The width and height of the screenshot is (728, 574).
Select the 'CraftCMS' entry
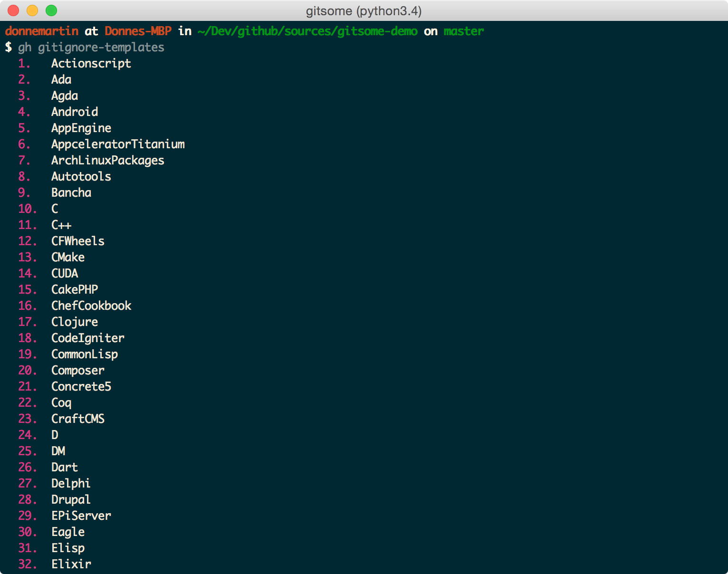(x=78, y=419)
